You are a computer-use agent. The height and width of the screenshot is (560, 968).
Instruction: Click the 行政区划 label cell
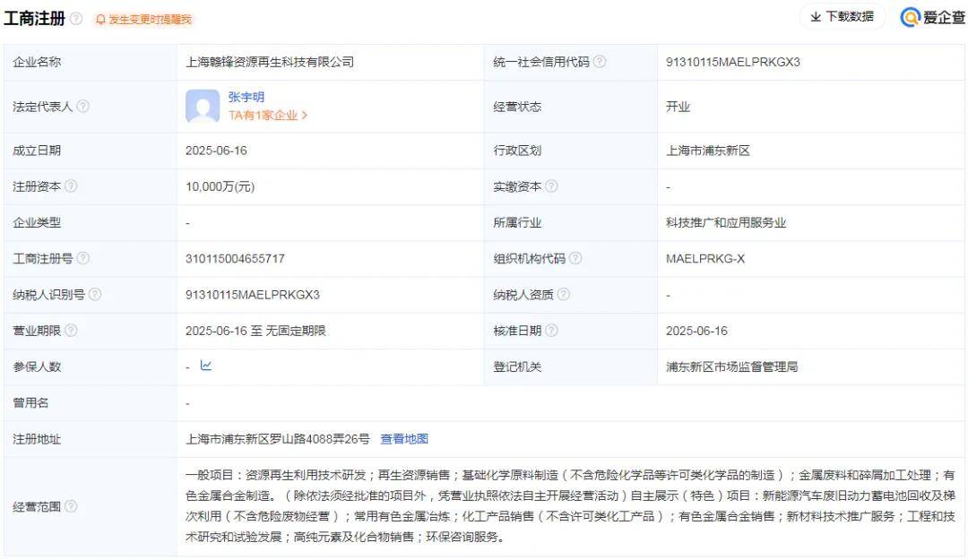570,151
